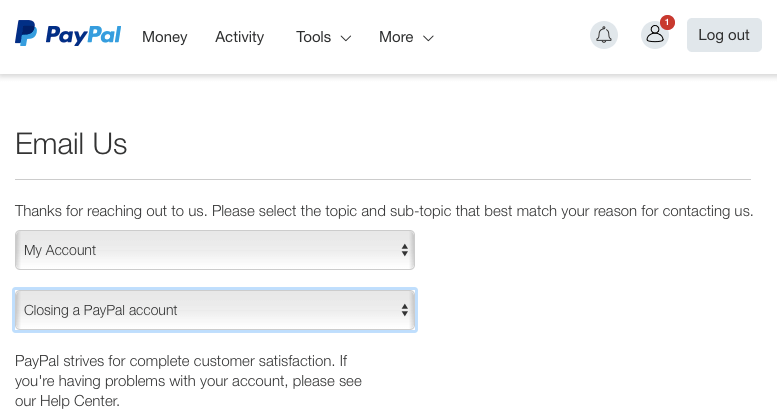Expand the More menu
The image size is (777, 419).
pyautogui.click(x=396, y=37)
